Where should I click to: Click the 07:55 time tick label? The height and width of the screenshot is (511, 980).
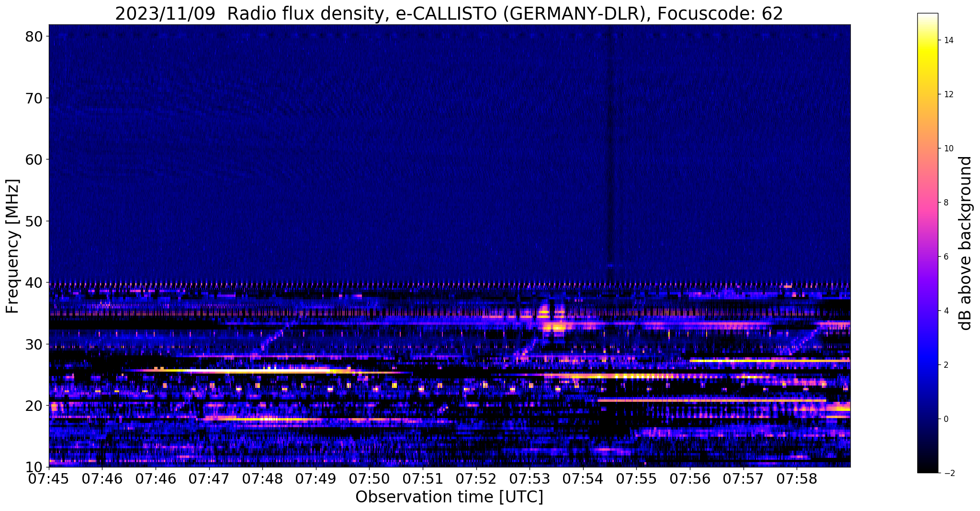click(x=636, y=479)
